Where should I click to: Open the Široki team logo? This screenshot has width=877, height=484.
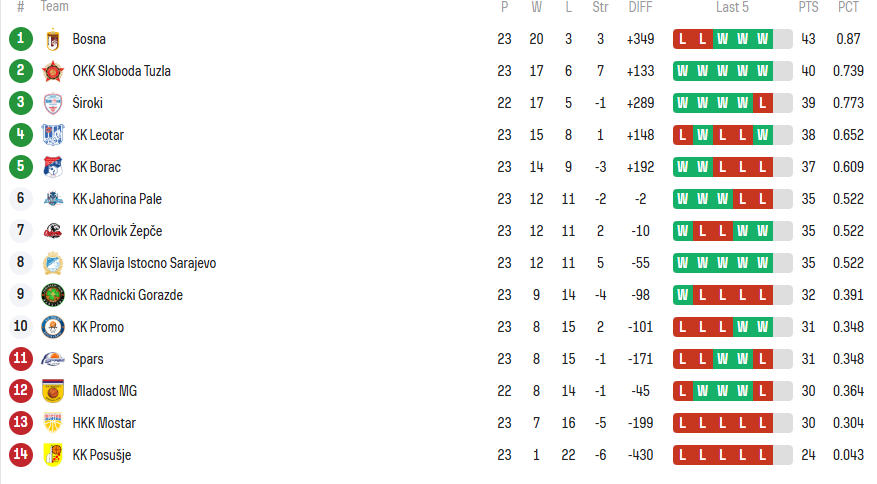(x=53, y=103)
